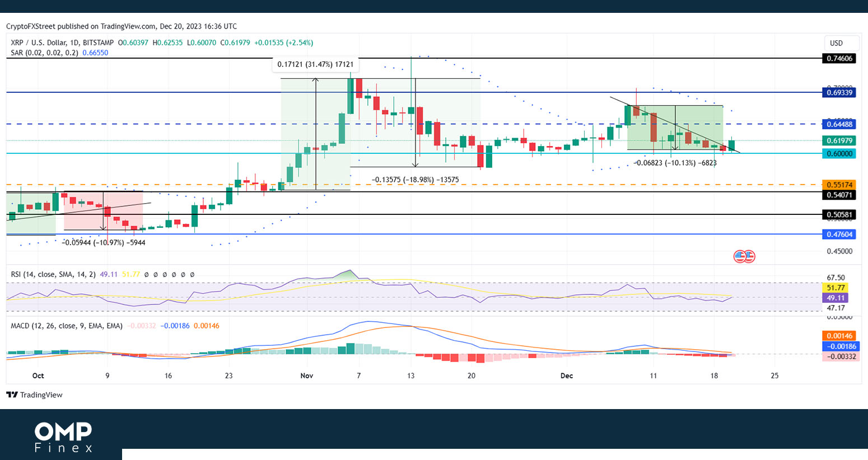Click the SAR value 0.66550 in legend
Image resolution: width=868 pixels, height=460 pixels.
[x=95, y=53]
